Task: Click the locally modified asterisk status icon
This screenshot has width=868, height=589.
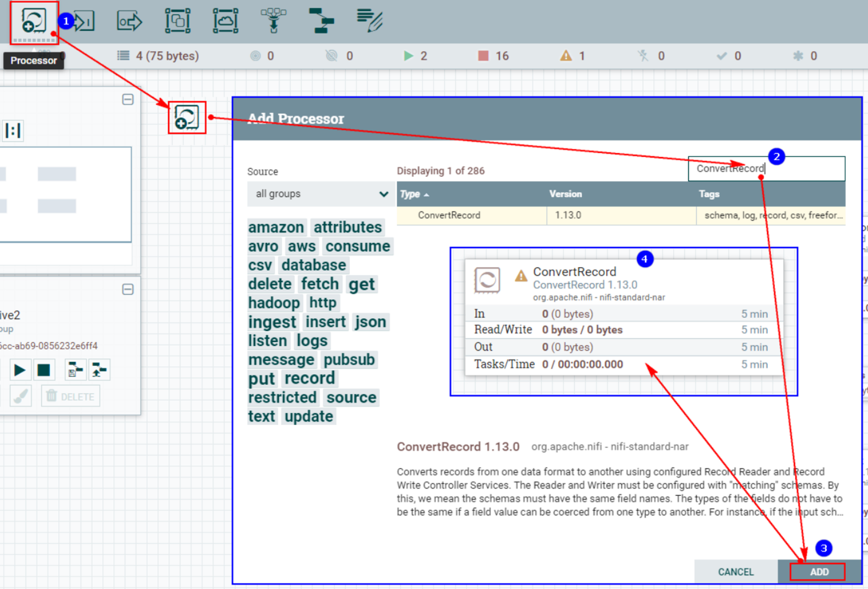Action: (798, 56)
